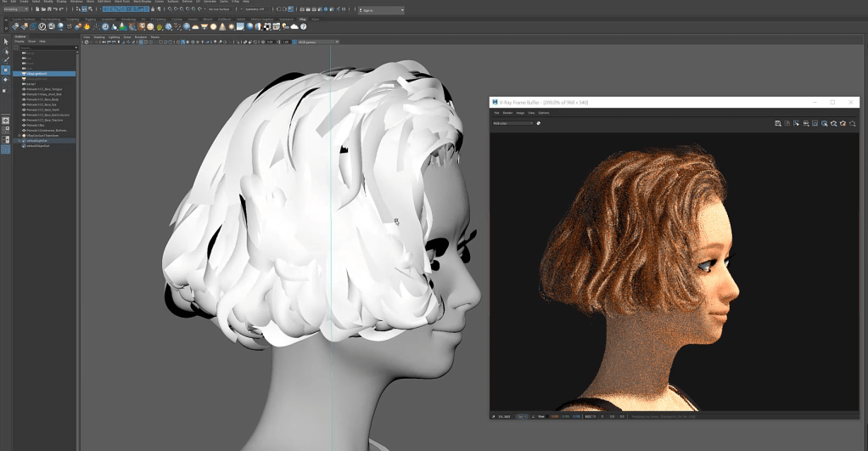868x451 pixels.
Task: Open the Render menu in Frame Buffer
Action: click(507, 113)
